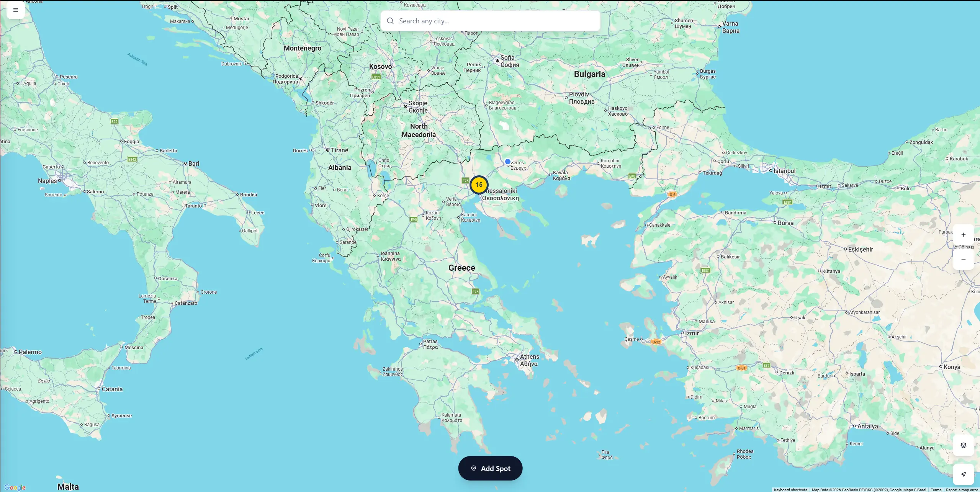
Task: Click the blue location dot near Serres
Action: [507, 162]
